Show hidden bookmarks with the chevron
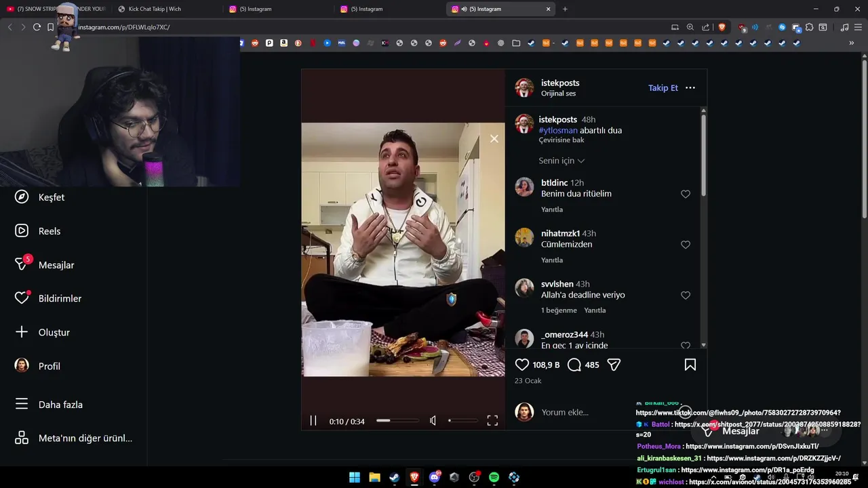 (x=852, y=43)
